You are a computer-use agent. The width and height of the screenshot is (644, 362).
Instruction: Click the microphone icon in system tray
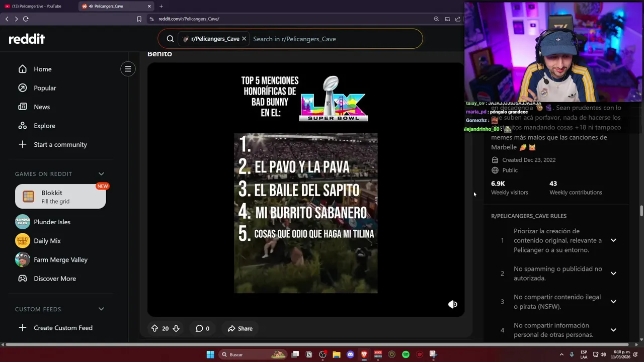coord(572,354)
